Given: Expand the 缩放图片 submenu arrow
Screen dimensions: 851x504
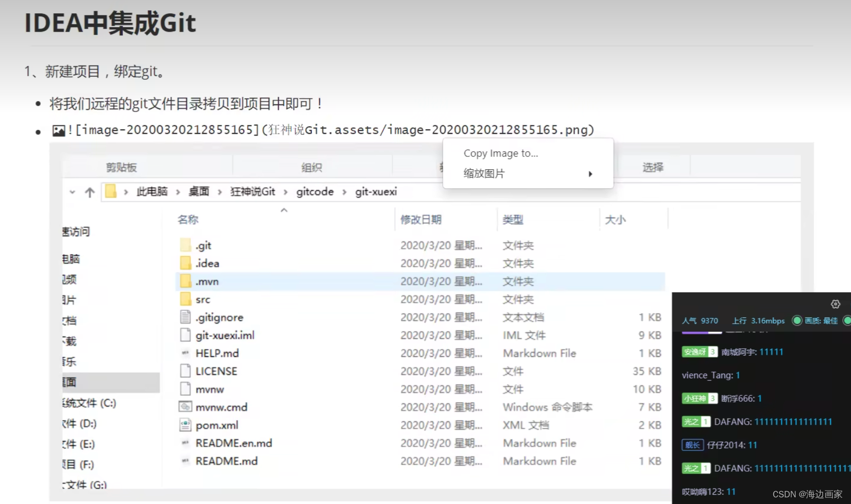Looking at the screenshot, I should point(590,174).
